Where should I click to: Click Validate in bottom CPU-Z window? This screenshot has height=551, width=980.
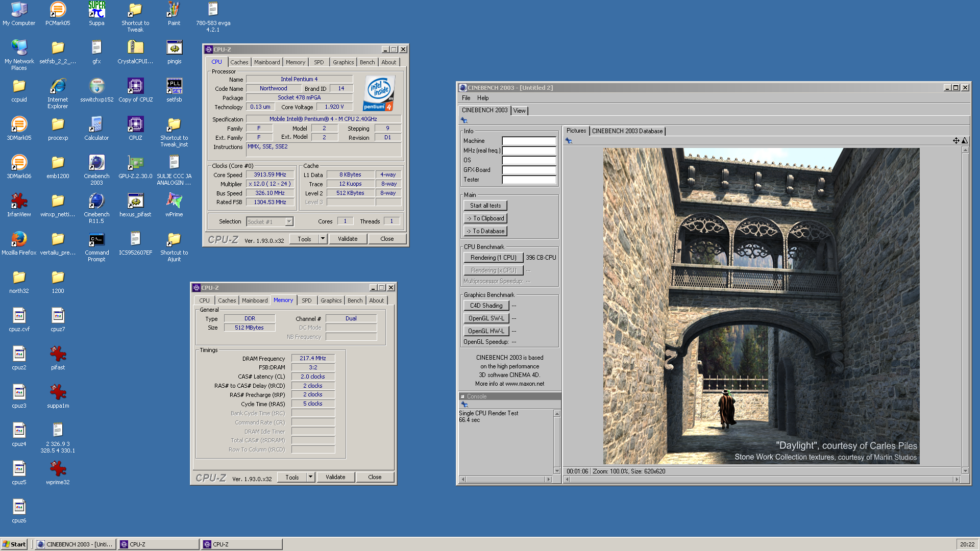[335, 477]
